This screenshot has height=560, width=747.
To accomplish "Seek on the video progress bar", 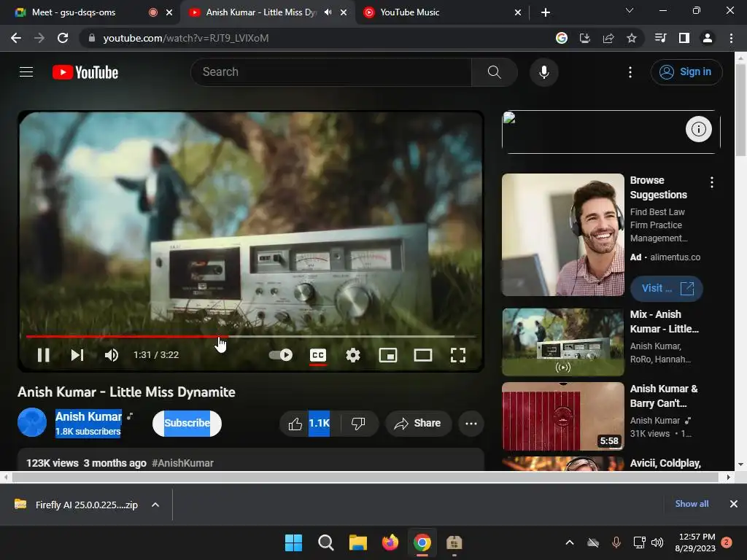I will (x=251, y=336).
